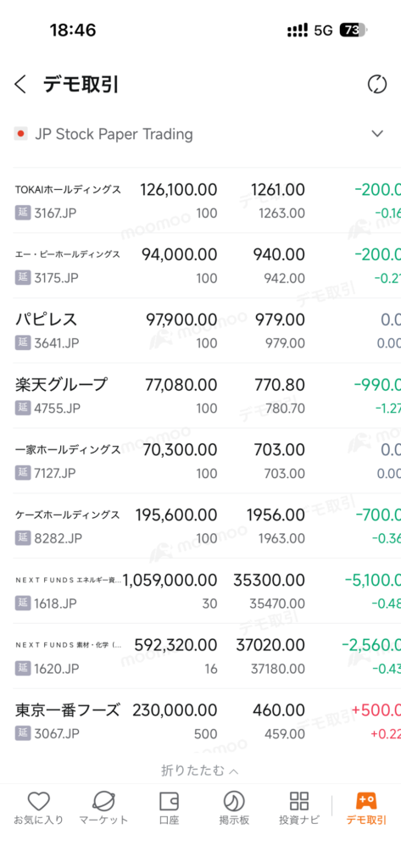
Task: Open the 一家ホールディングス position
Action: 200,460
